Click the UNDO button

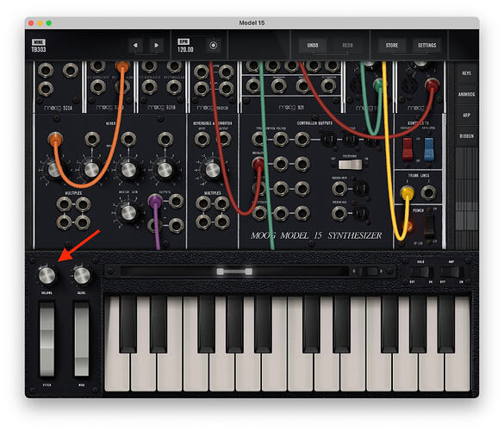pos(313,46)
